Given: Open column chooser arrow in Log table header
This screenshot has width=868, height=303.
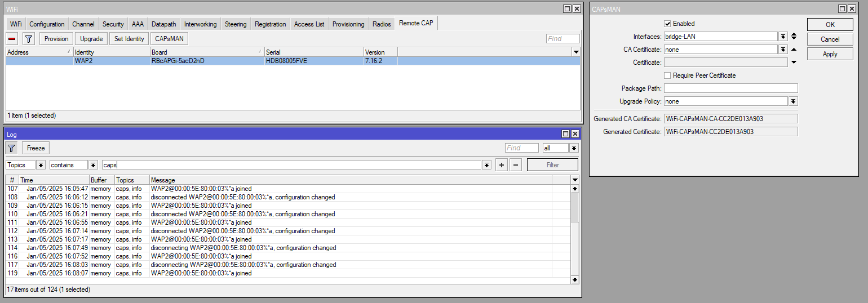Looking at the screenshot, I should click(x=575, y=180).
